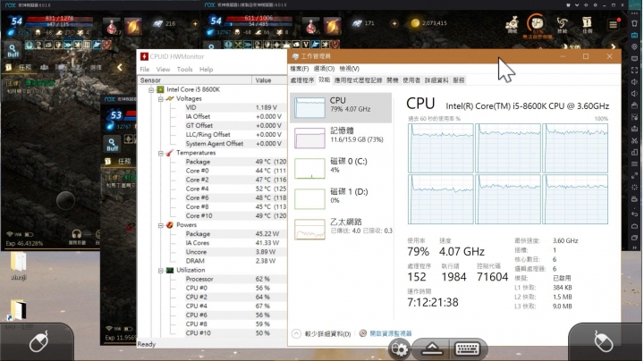Open the 商城 shop bag icon

[x=513, y=25]
